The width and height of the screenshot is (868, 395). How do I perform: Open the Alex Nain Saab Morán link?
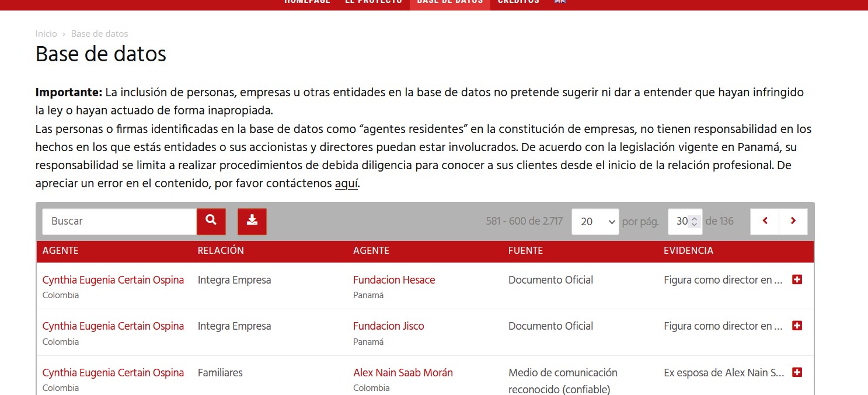point(403,373)
